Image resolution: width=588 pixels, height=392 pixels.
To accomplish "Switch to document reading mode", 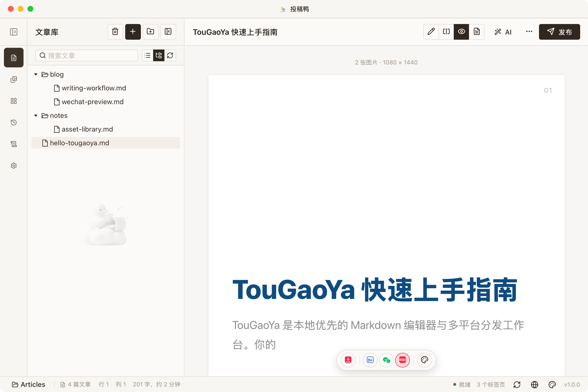I will click(x=477, y=32).
